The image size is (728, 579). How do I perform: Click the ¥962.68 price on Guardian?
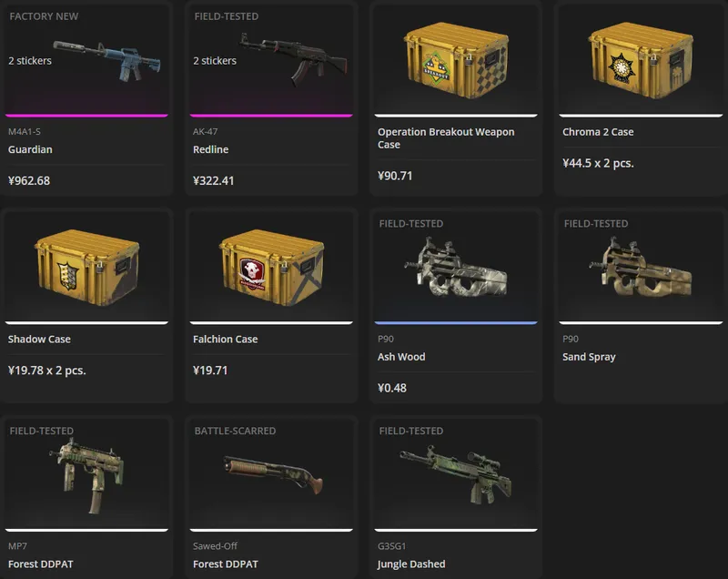click(29, 180)
